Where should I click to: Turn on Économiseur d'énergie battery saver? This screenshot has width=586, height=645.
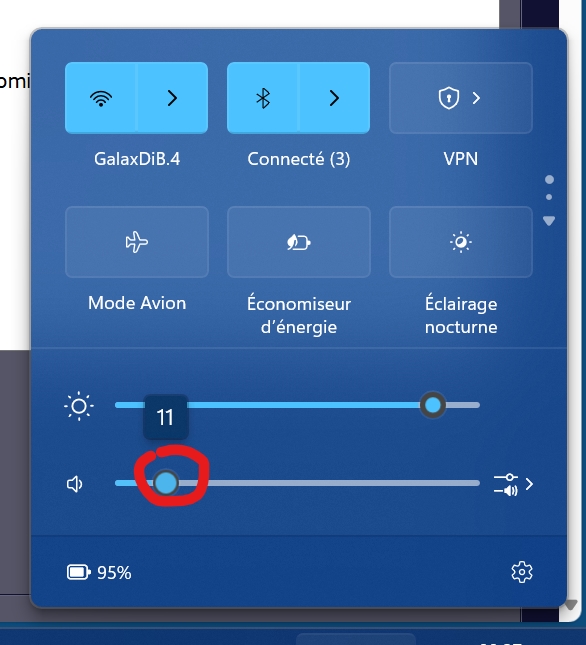pyautogui.click(x=299, y=242)
